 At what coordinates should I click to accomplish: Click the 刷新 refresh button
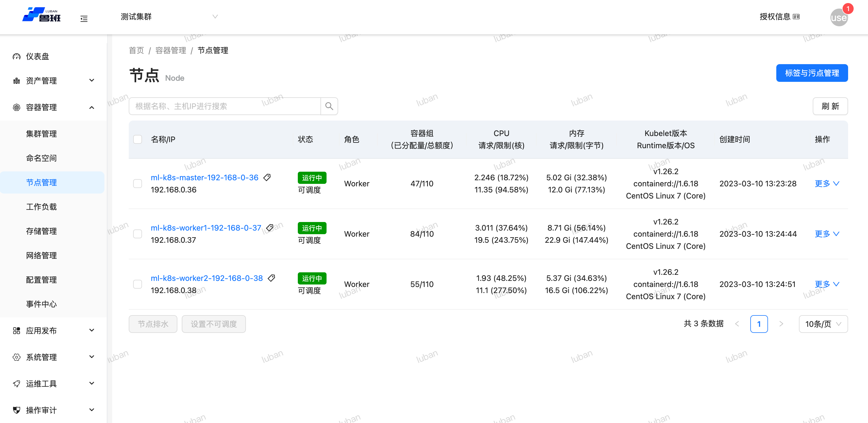(830, 106)
